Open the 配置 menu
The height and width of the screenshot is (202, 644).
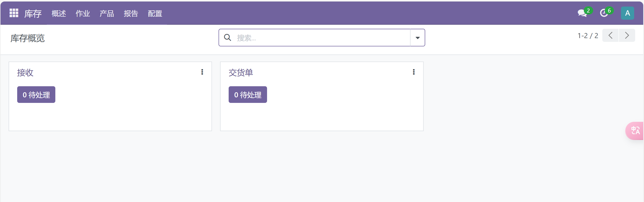(155, 14)
